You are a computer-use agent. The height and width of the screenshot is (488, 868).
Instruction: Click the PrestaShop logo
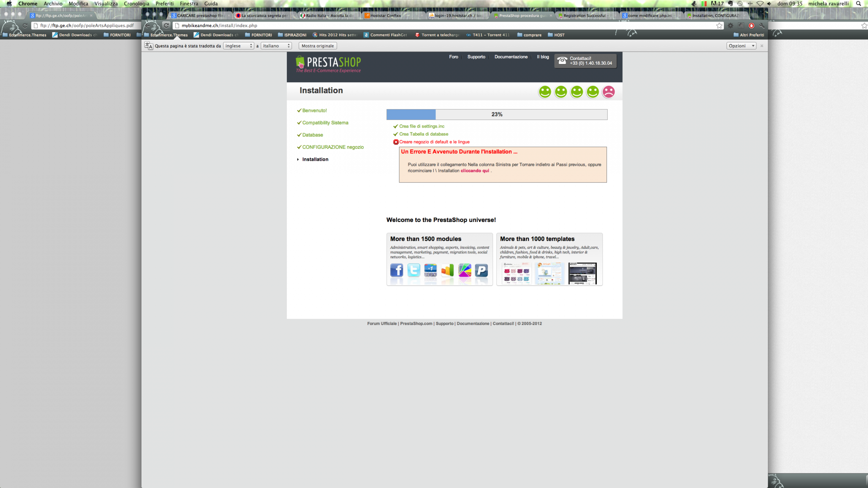(328, 64)
